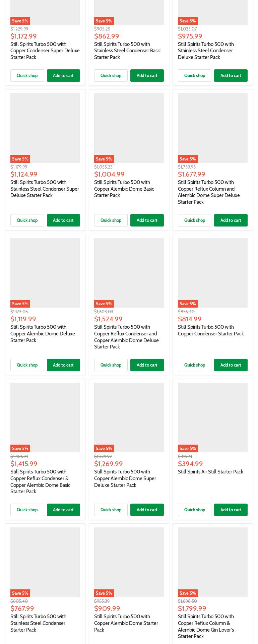Open Stainless Steel Condenser Super Deluxe product link
Image resolution: width=258 pixels, height=644 pixels.
(45, 189)
